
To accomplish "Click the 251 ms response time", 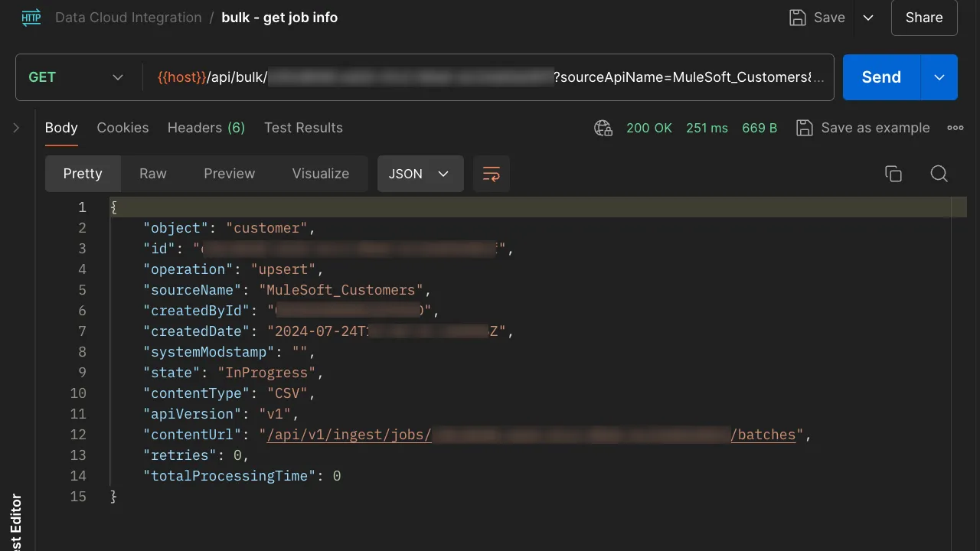I will (x=707, y=128).
